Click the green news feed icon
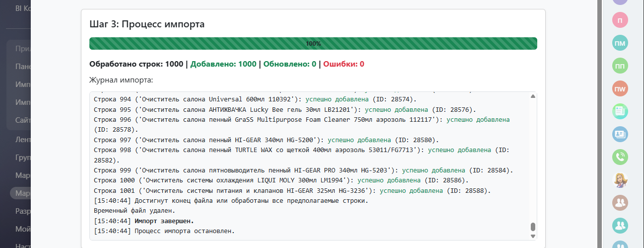Screen dimensions: 644x248 (620, 111)
